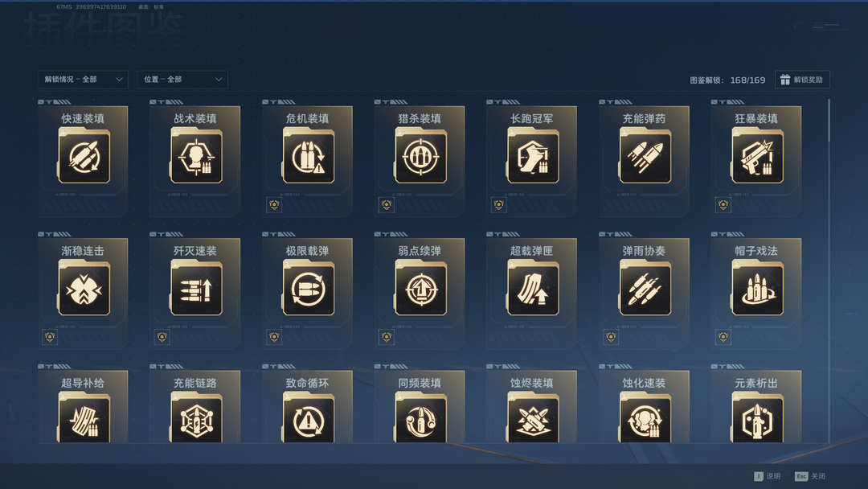Open the 战术装填 plugin card
Image resolution: width=868 pixels, height=489 pixels.
194,161
